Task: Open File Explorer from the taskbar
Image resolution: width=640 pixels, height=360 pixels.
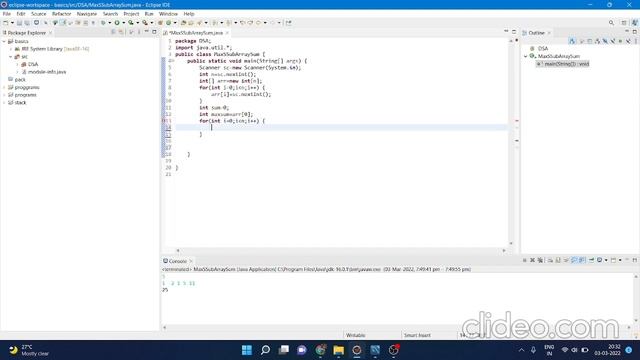Action: 338,350
